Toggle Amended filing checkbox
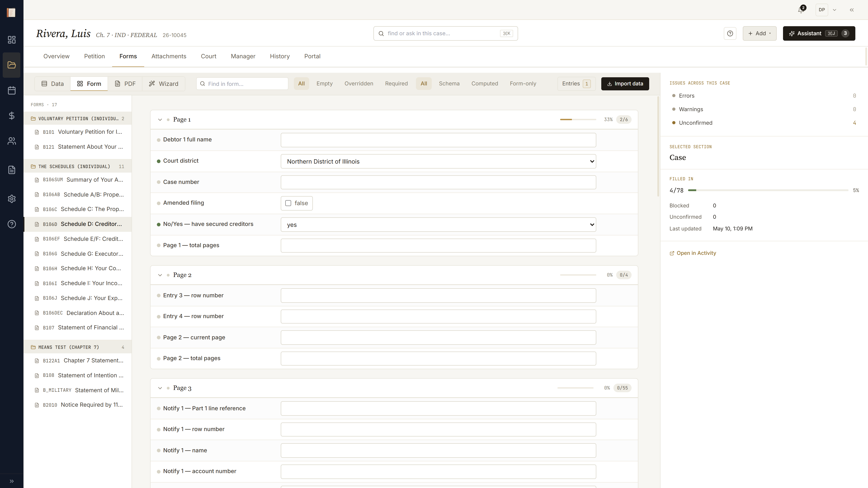The width and height of the screenshot is (868, 488). (288, 203)
